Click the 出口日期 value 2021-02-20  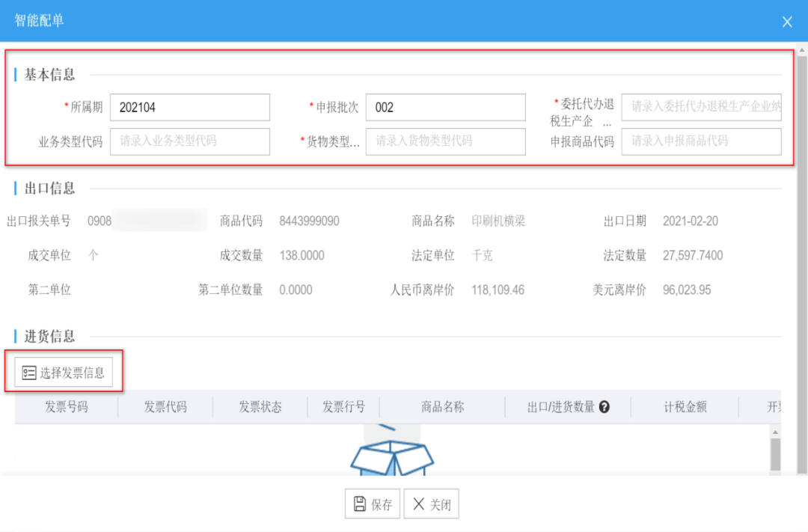690,221
